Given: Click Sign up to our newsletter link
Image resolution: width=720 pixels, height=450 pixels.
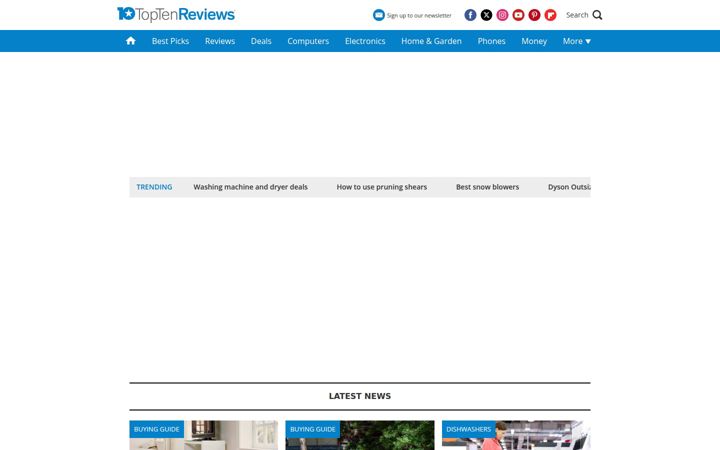Looking at the screenshot, I should tap(419, 15).
